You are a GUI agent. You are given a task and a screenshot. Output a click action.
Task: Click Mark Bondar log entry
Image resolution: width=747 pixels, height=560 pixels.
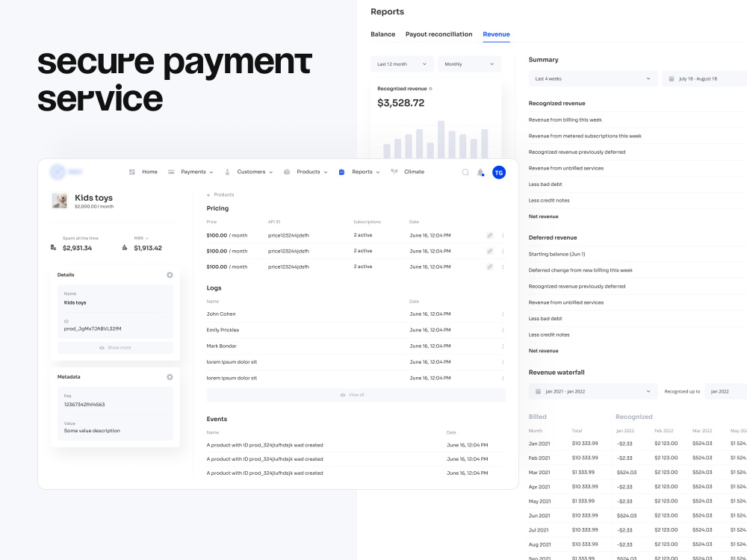pos(221,346)
